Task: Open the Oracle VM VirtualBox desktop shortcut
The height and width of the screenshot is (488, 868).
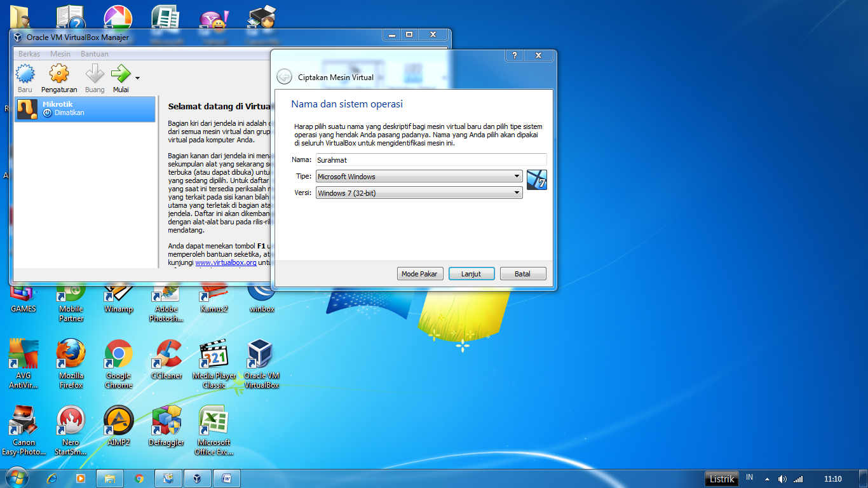Action: (x=261, y=363)
